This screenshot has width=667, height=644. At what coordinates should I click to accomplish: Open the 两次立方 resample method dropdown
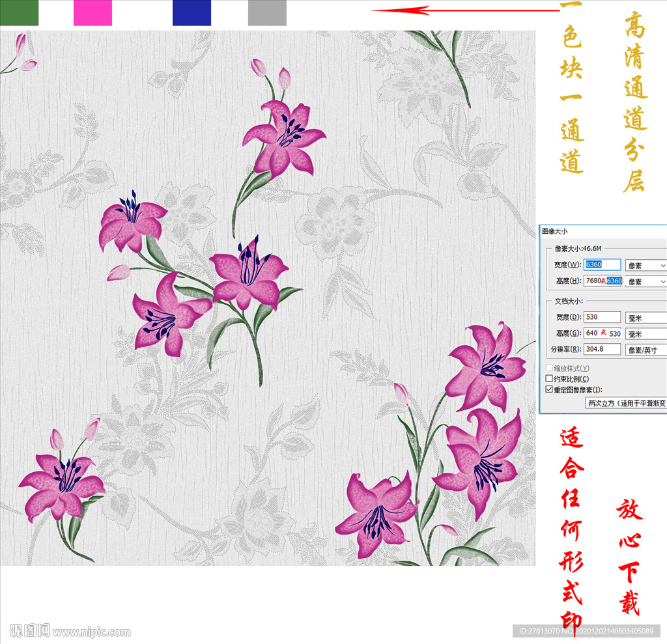click(x=626, y=403)
